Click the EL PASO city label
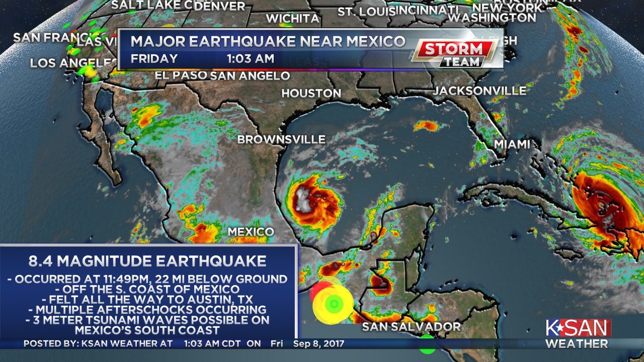 click(x=181, y=75)
